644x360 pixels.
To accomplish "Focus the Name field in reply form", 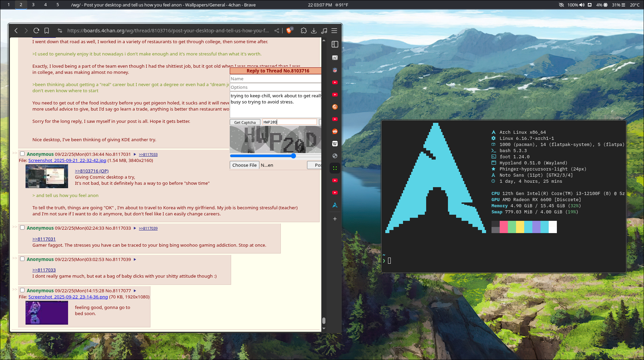I will 275,79.
